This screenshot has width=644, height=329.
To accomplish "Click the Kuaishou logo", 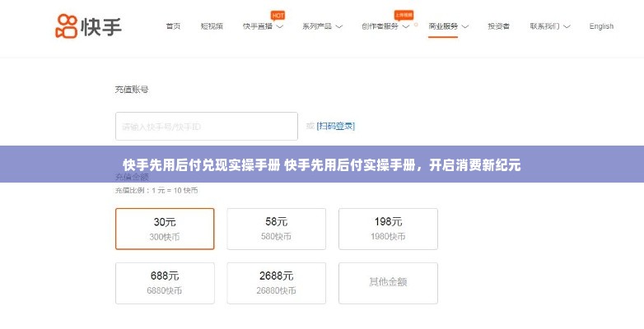I will click(x=88, y=25).
